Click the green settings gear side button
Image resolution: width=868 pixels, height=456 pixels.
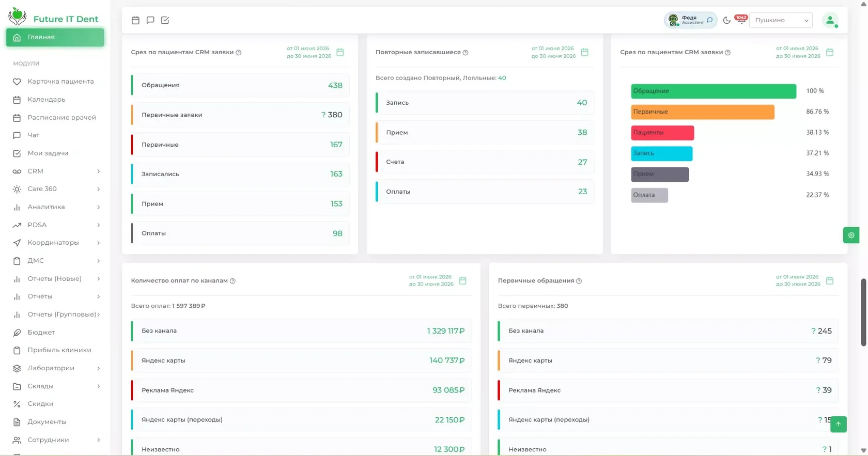851,235
